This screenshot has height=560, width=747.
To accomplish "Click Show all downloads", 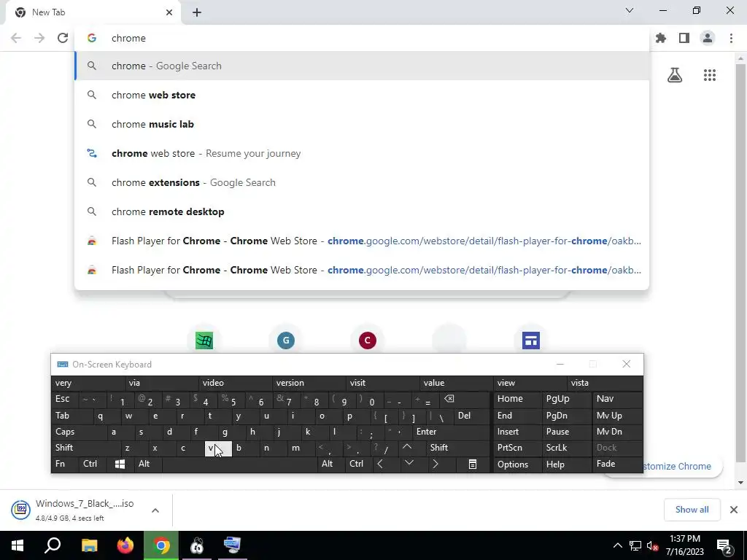I will pos(692,510).
